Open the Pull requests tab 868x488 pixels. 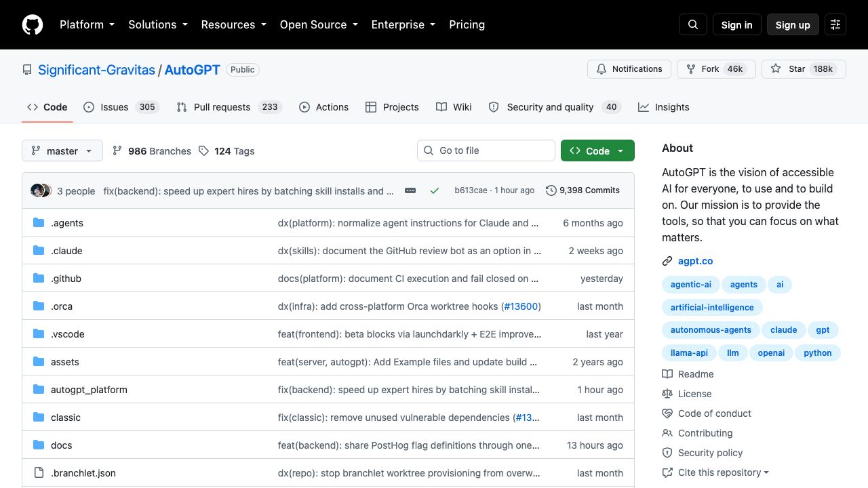(229, 107)
